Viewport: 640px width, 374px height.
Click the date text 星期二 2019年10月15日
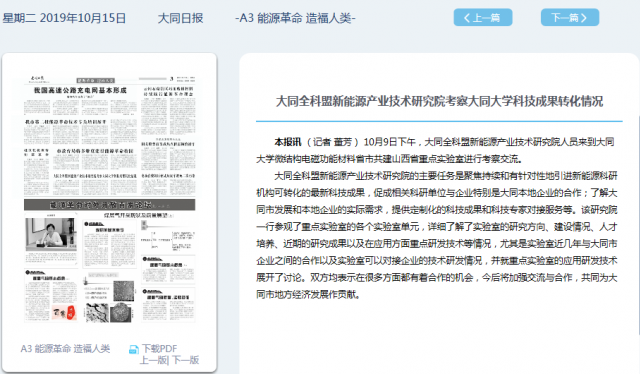[64, 18]
